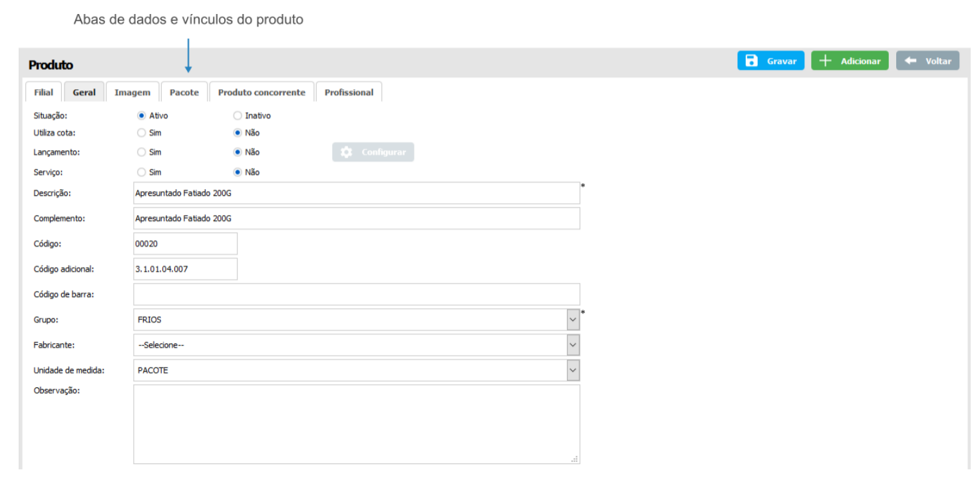The image size is (980, 488).
Task: Expand the Fabricante dropdown list
Action: click(573, 345)
